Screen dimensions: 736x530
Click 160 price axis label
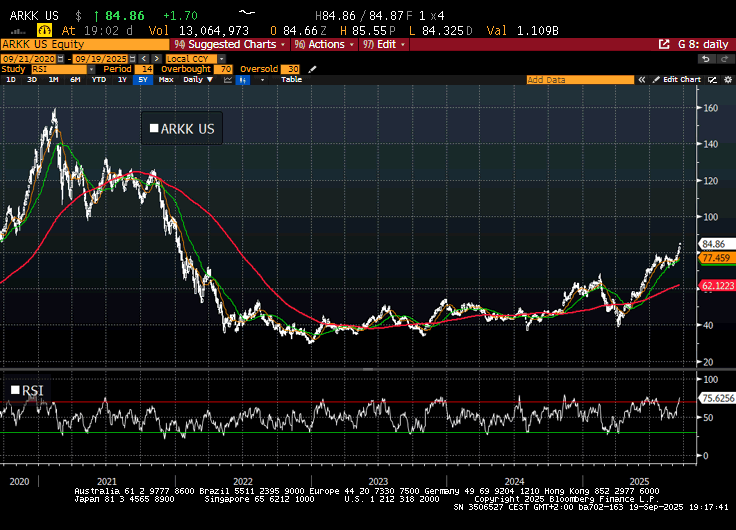(x=710, y=108)
